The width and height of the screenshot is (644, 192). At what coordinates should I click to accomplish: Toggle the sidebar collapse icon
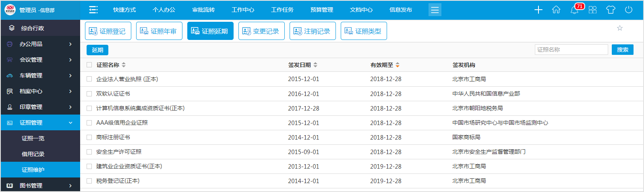pos(93,10)
